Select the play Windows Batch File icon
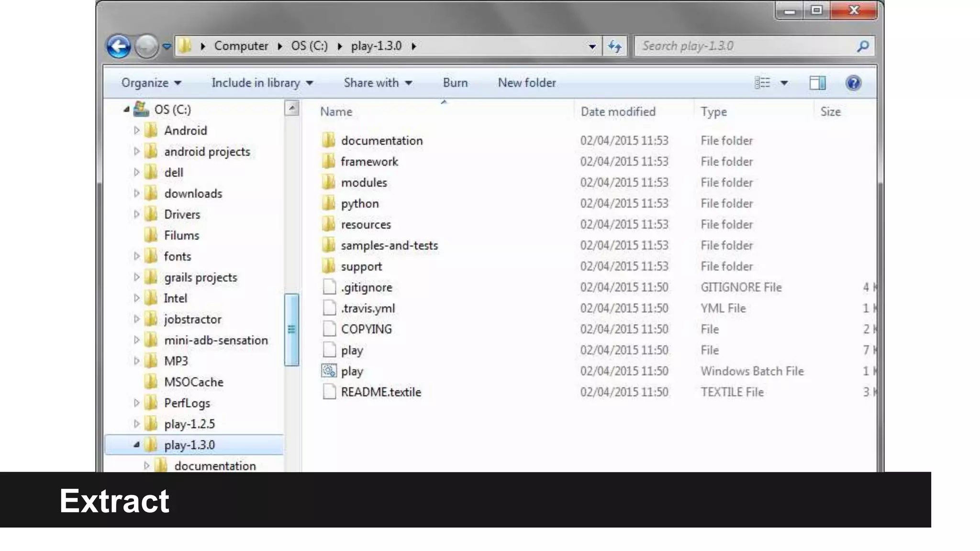This screenshot has height=551, width=980. (329, 371)
